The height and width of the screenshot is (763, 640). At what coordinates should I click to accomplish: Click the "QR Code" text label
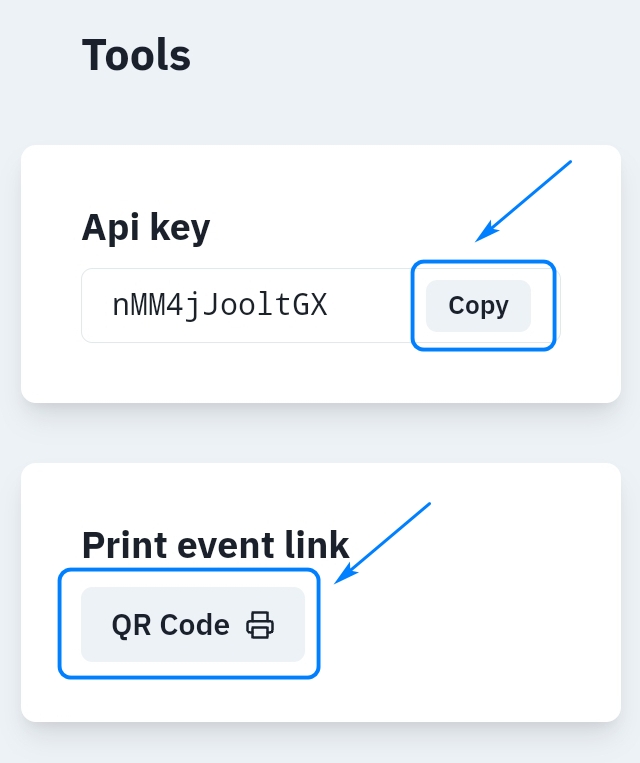[171, 625]
